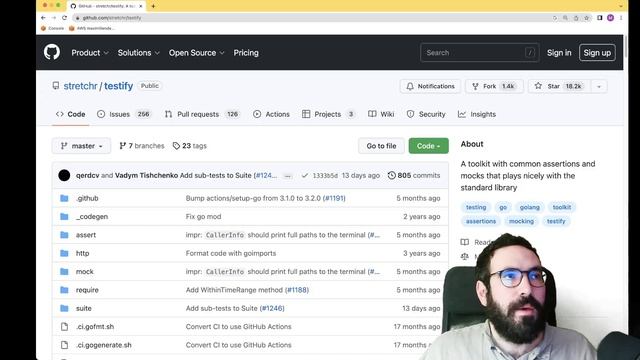Select the mocking topic tag
Screen dimensions: 640x360
pos(521,221)
